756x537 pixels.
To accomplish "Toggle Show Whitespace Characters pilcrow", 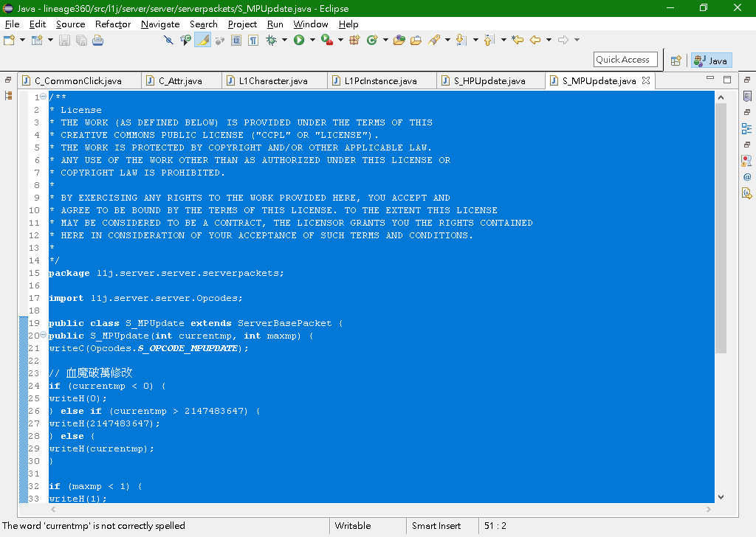I will pyautogui.click(x=253, y=41).
